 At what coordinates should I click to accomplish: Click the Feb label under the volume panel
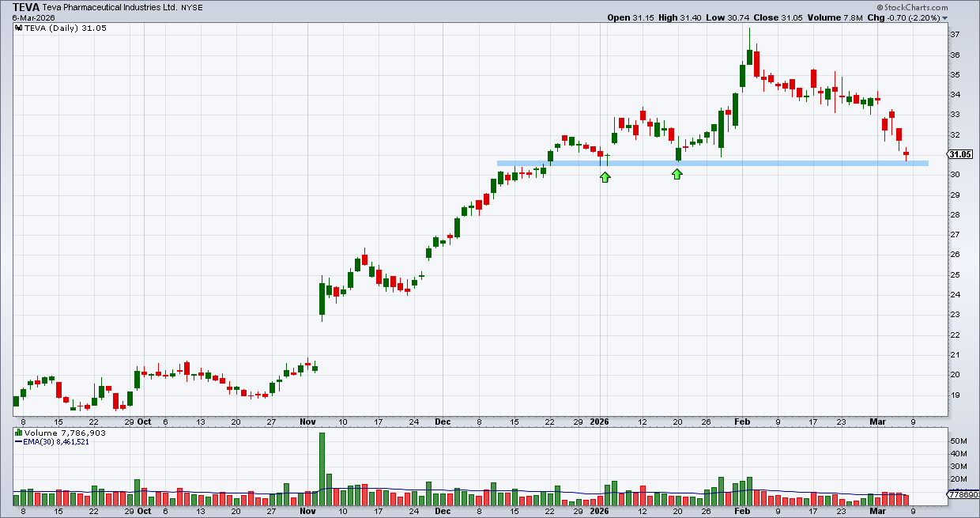click(x=741, y=511)
